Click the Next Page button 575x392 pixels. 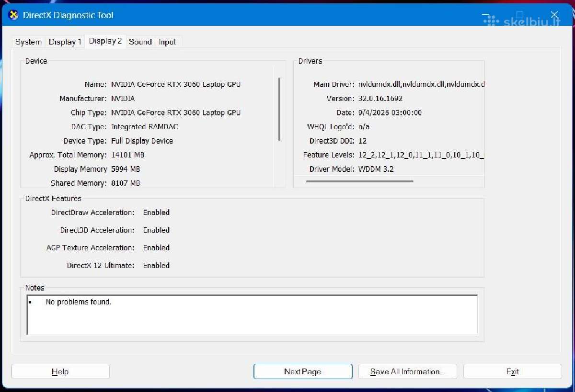[303, 371]
